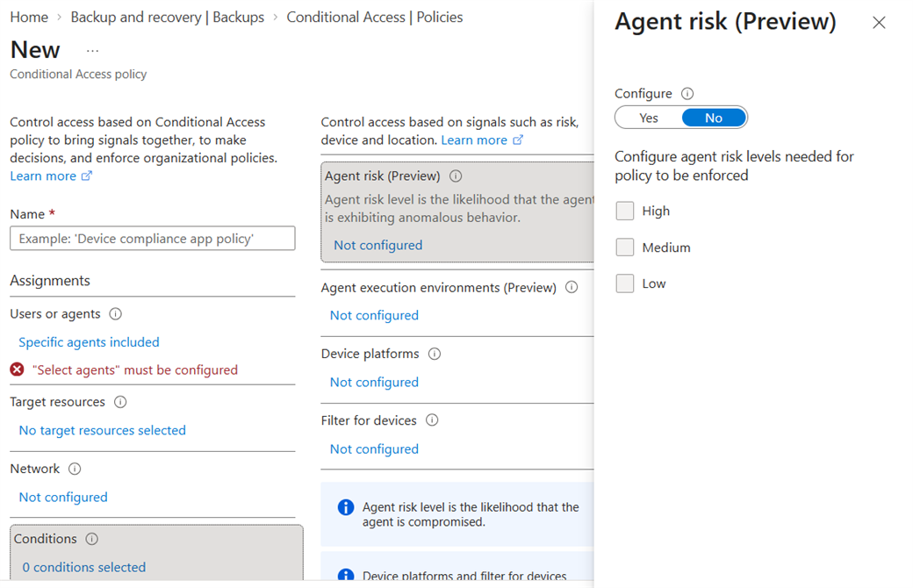
Task: Click info icon next to Agent execution environments
Action: point(572,287)
